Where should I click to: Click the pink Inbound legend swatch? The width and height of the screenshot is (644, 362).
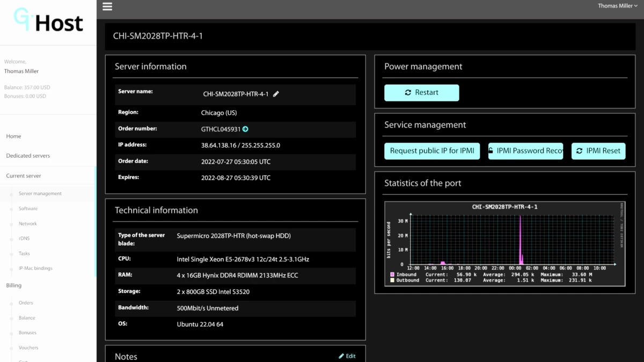[392, 275]
